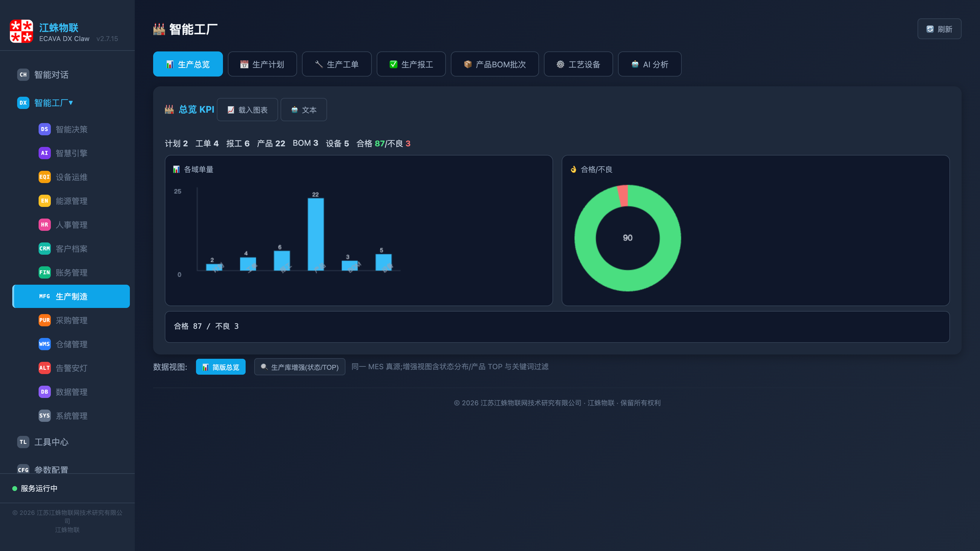Switch to the 生产报工 tab
Image resolution: width=980 pixels, height=551 pixels.
pyautogui.click(x=411, y=64)
